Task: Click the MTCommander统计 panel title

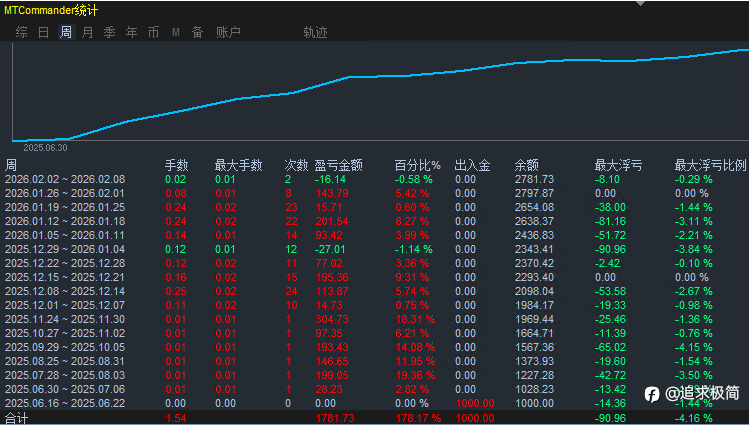Action: coord(51,10)
